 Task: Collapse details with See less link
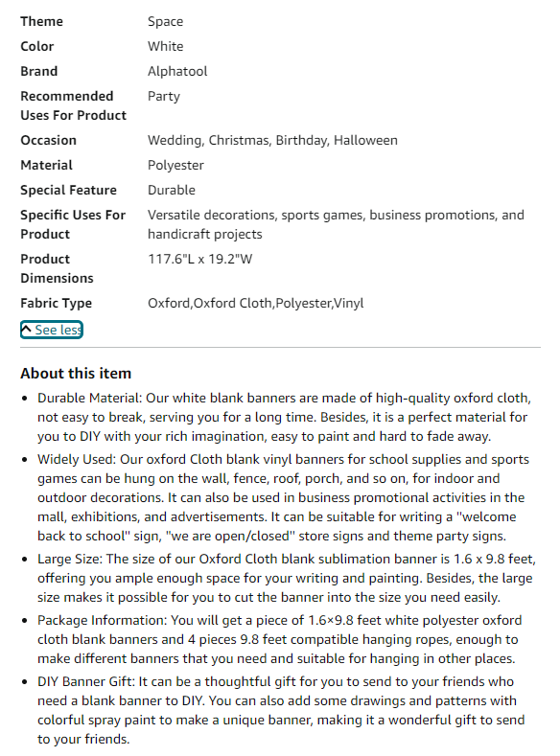52,330
